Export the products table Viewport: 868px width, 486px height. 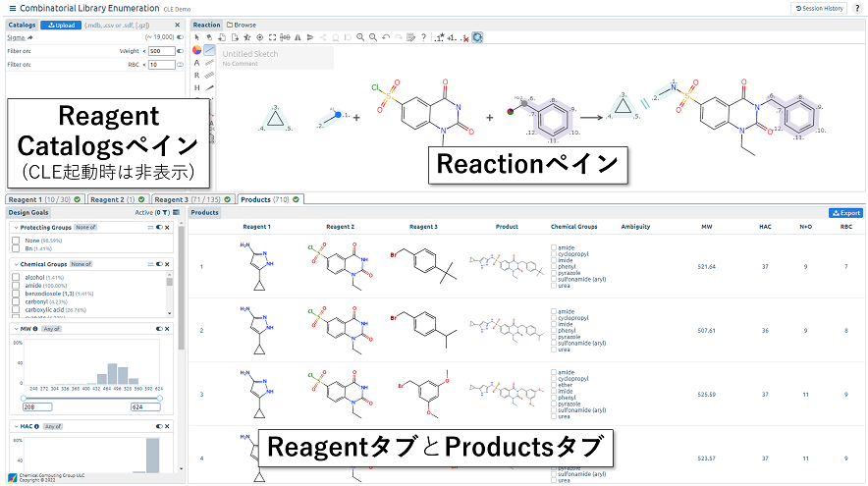(x=845, y=213)
